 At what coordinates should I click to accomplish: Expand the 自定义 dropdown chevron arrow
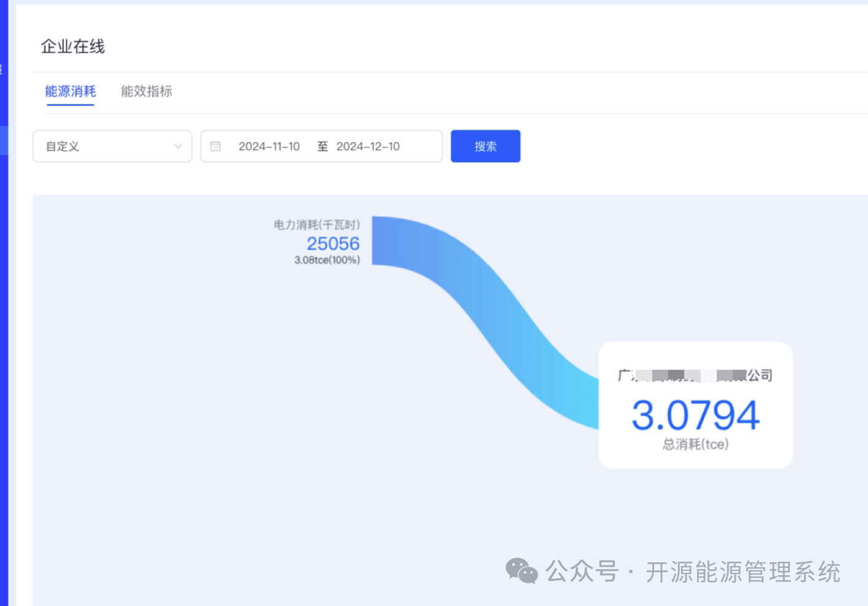point(178,146)
